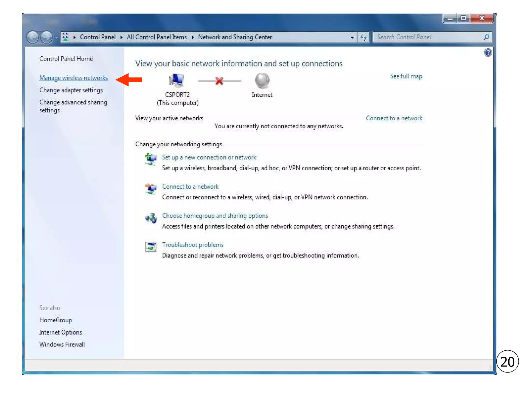Click the See full map link

[x=406, y=76]
